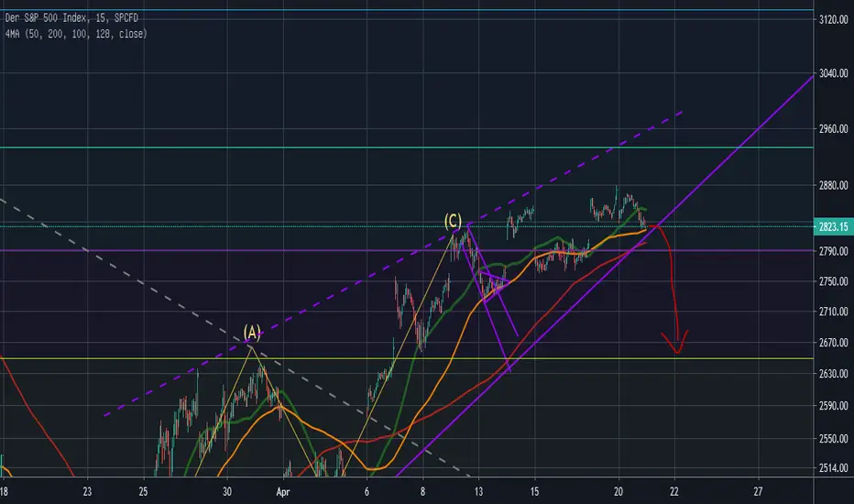Click the 3040.00 price axis label
The image size is (854, 504).
[x=833, y=73]
